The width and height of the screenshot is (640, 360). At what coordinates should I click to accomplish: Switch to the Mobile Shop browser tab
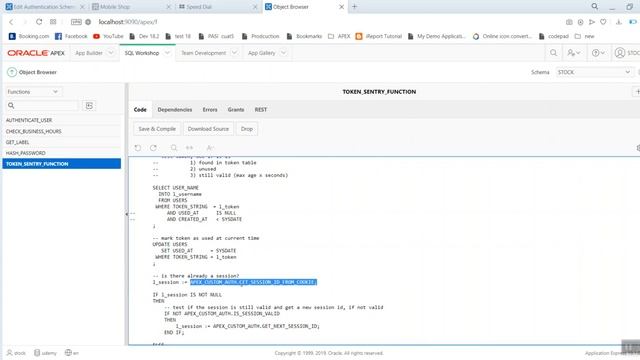click(130, 7)
